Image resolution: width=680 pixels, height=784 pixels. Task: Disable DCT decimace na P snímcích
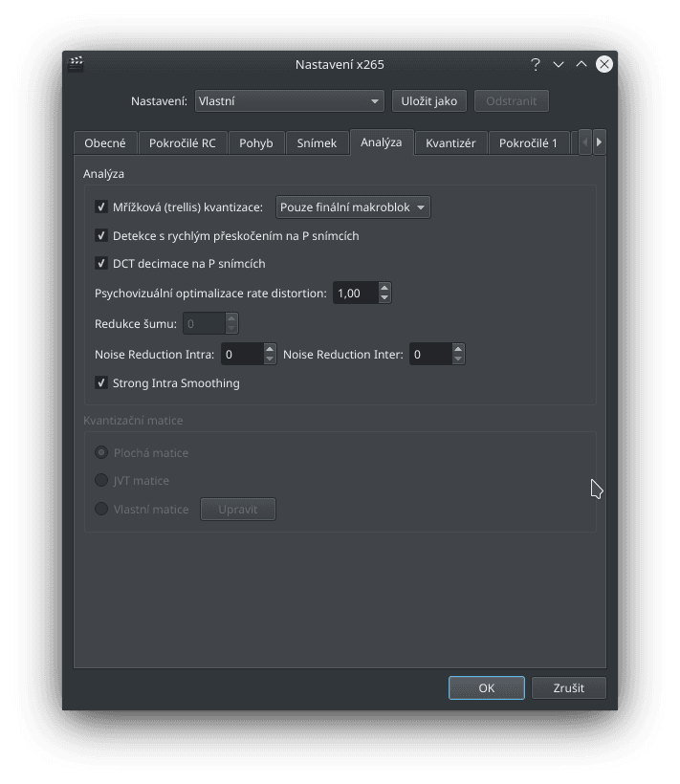point(100,263)
